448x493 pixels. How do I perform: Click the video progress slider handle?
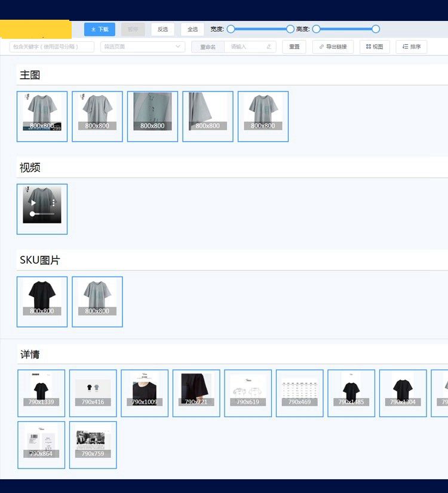tap(32, 214)
